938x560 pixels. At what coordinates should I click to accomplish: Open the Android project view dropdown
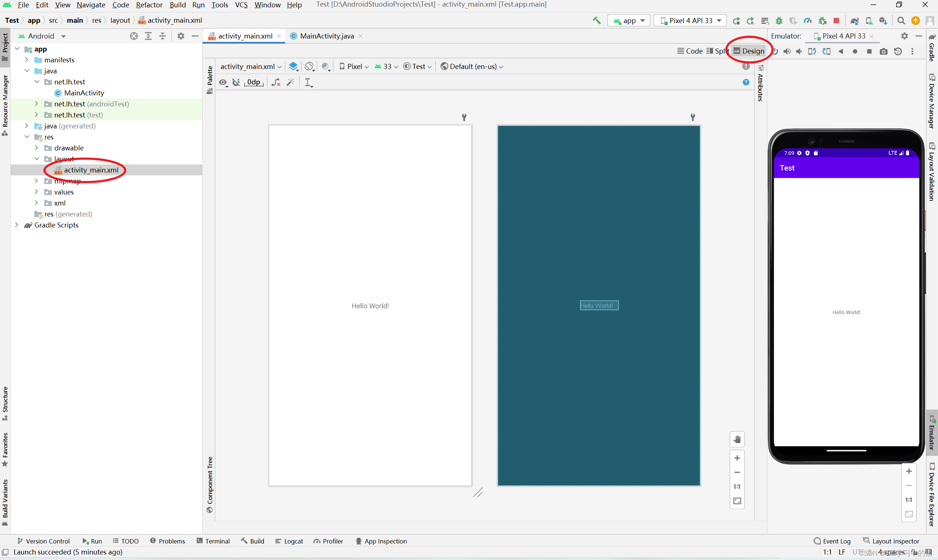(x=42, y=36)
